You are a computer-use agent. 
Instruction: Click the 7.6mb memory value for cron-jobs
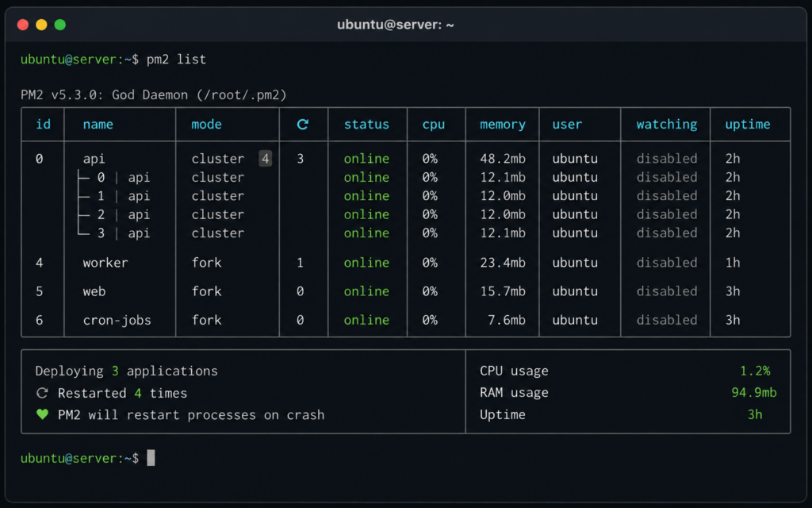pyautogui.click(x=507, y=321)
